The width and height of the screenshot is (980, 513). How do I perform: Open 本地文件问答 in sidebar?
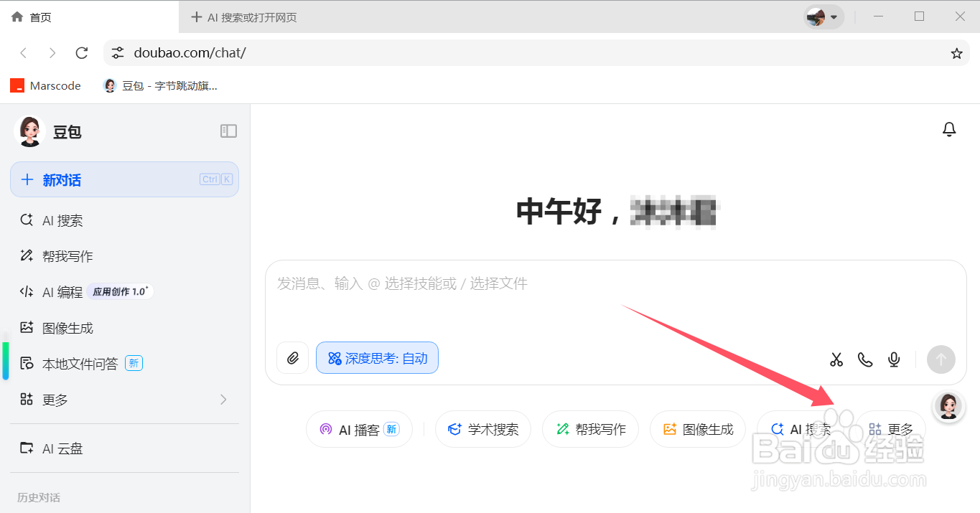click(124, 364)
